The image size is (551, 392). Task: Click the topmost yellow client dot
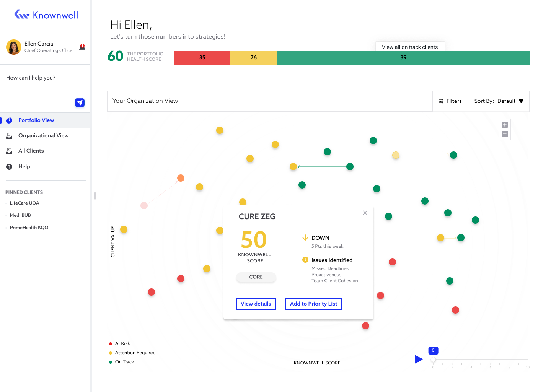pyautogui.click(x=220, y=130)
